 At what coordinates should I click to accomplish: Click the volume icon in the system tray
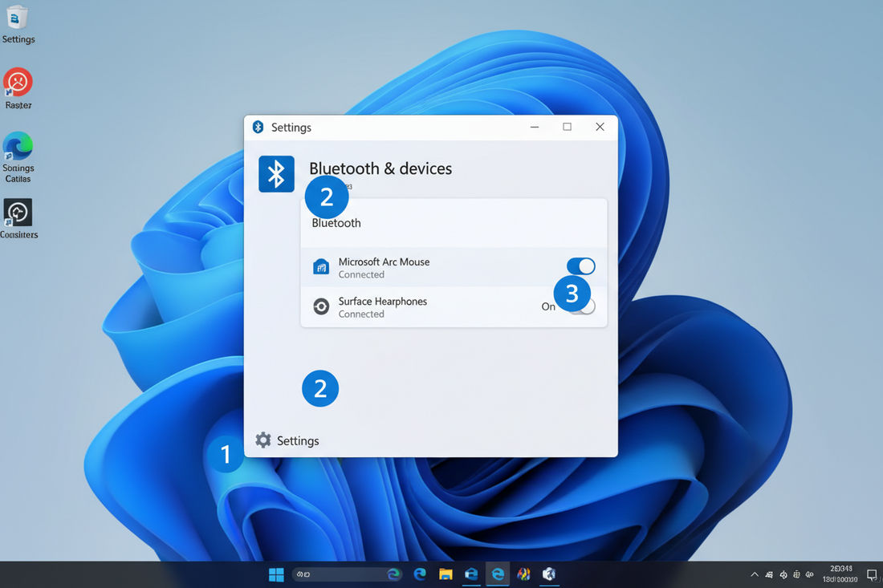812,574
